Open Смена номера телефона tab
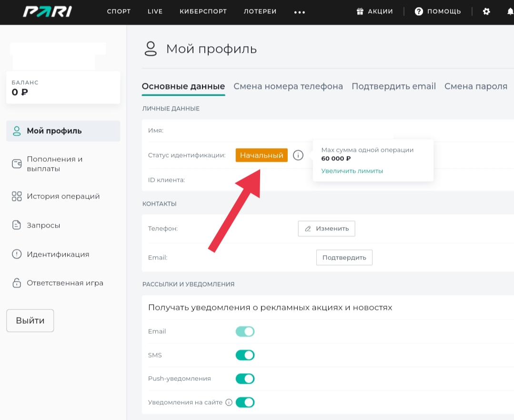Viewport: 514px width, 420px height. [x=288, y=86]
